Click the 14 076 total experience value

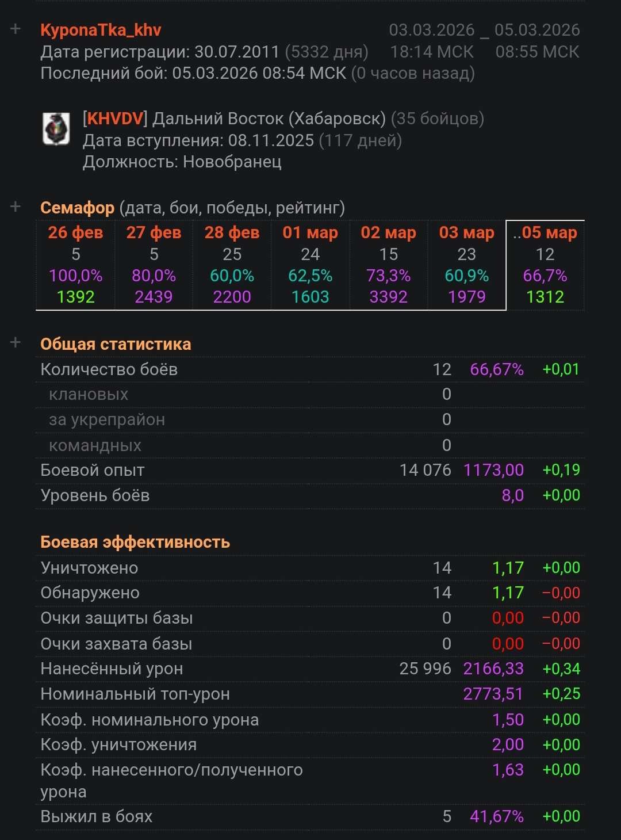[425, 470]
